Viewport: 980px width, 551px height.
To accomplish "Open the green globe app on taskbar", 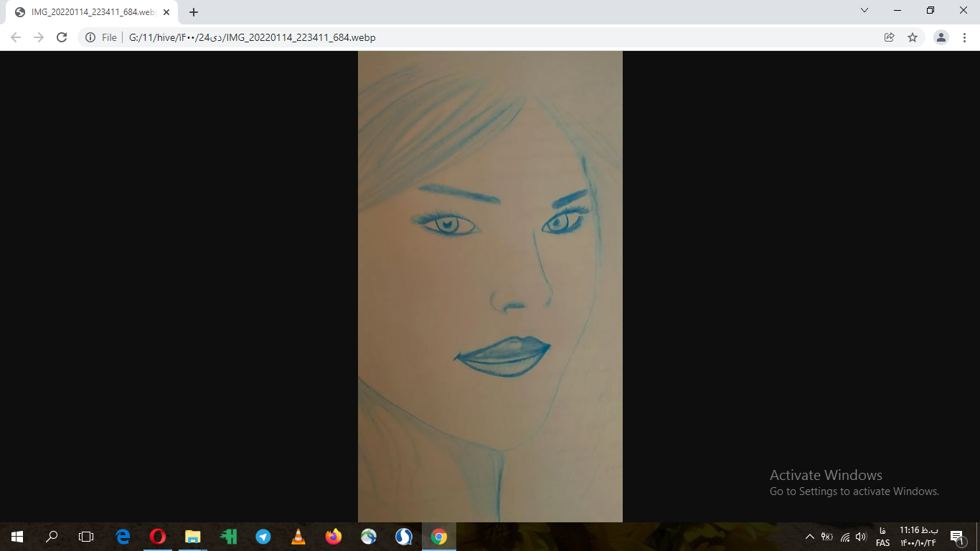I will (369, 537).
